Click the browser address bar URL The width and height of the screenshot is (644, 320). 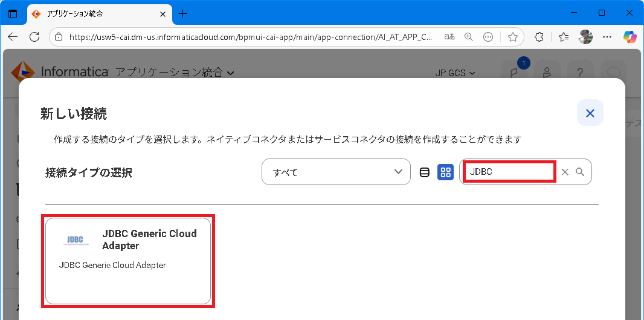(x=251, y=37)
